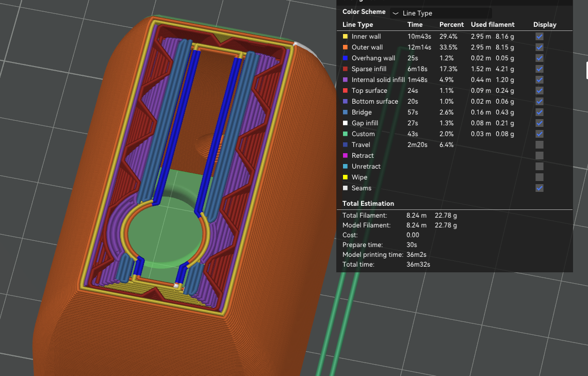Screen dimensions: 588x376
Task: Hide Outer wall lines via its checkbox
Action: 540,47
